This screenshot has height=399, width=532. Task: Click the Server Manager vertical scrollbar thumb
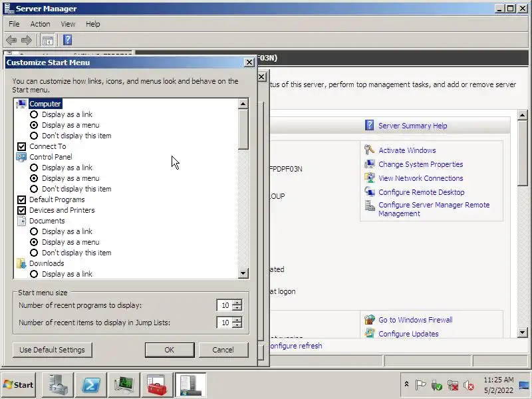pos(523,153)
